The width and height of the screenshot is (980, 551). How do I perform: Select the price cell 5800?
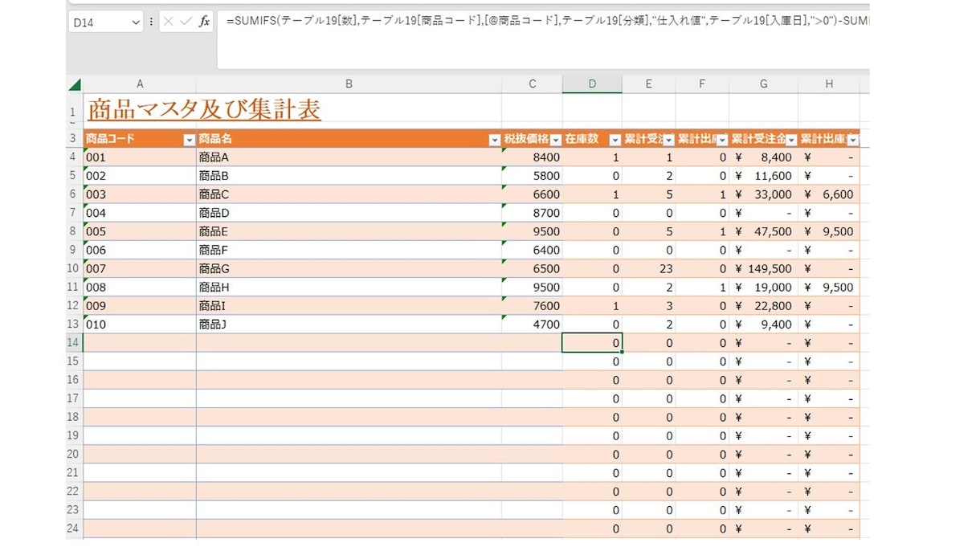532,176
